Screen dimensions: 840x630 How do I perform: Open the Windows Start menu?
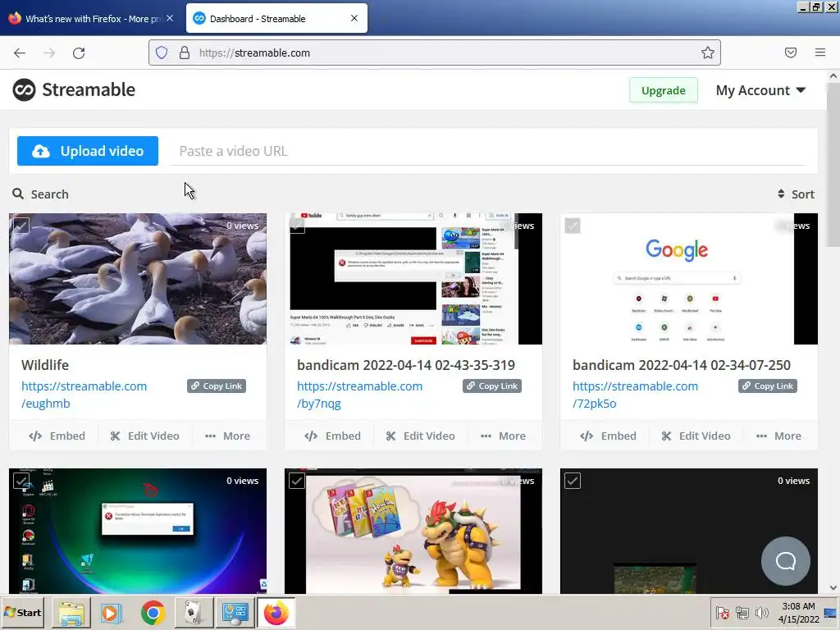(x=23, y=612)
